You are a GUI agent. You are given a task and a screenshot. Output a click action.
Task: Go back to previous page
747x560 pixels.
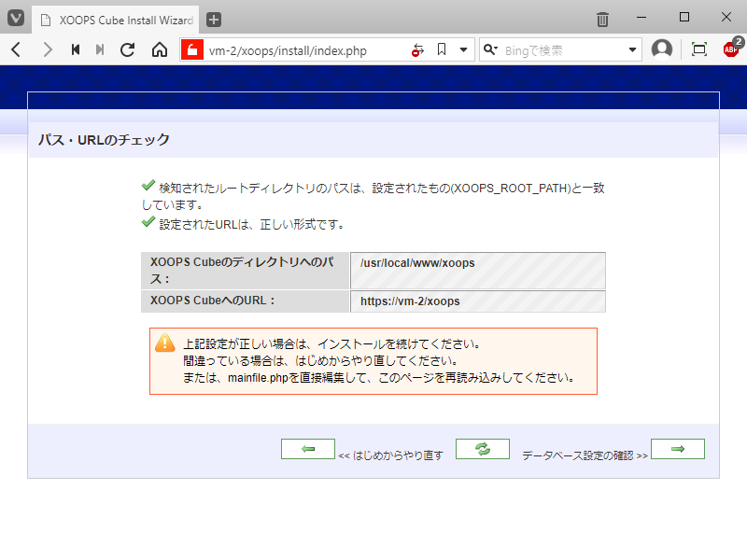click(x=16, y=49)
